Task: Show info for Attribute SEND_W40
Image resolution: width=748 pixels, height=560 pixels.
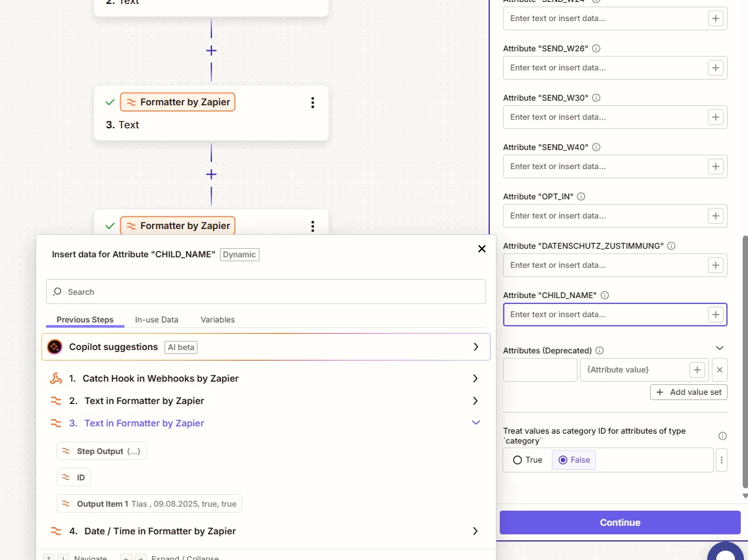Action: [597, 147]
